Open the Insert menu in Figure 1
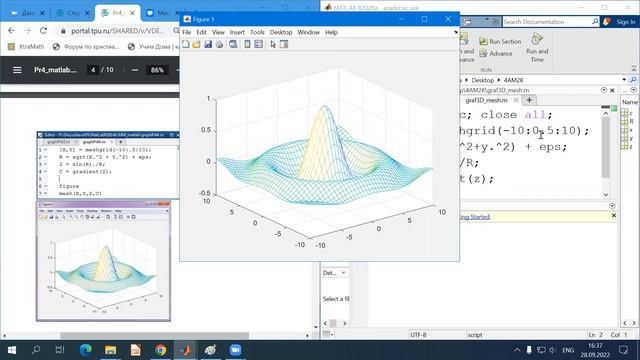The image size is (640, 360). (x=237, y=32)
